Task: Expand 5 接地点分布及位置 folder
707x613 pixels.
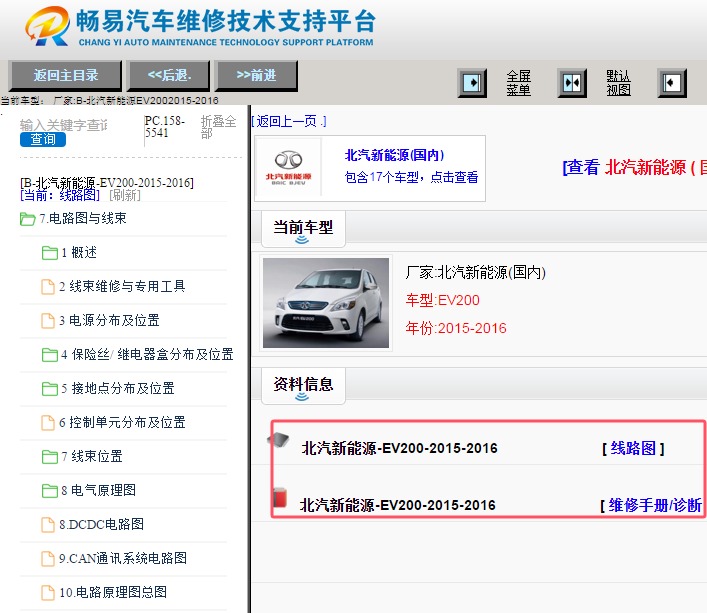Action: 118,389
